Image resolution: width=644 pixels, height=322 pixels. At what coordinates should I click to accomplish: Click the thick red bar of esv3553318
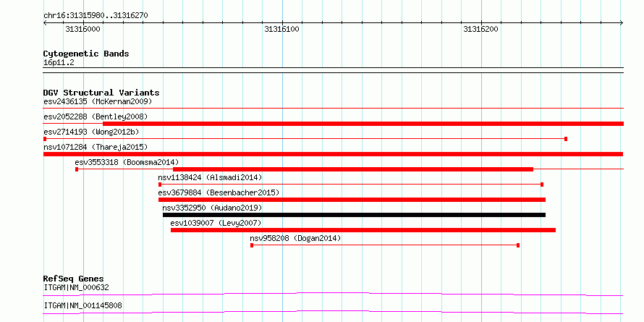point(353,169)
